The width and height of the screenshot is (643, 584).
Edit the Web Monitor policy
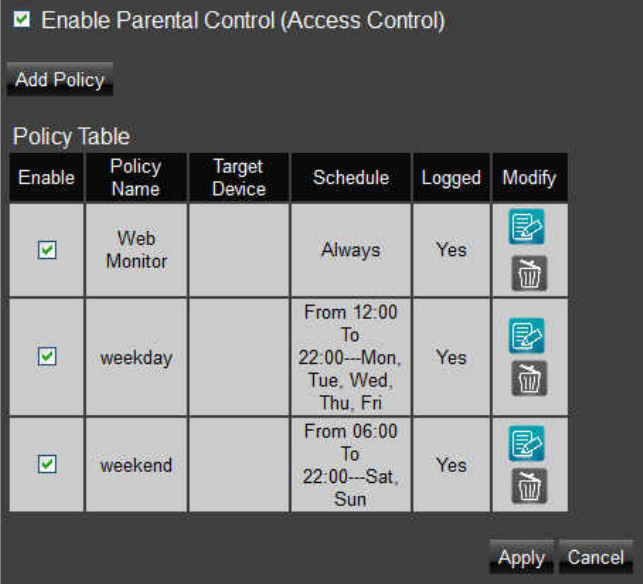pyautogui.click(x=527, y=227)
